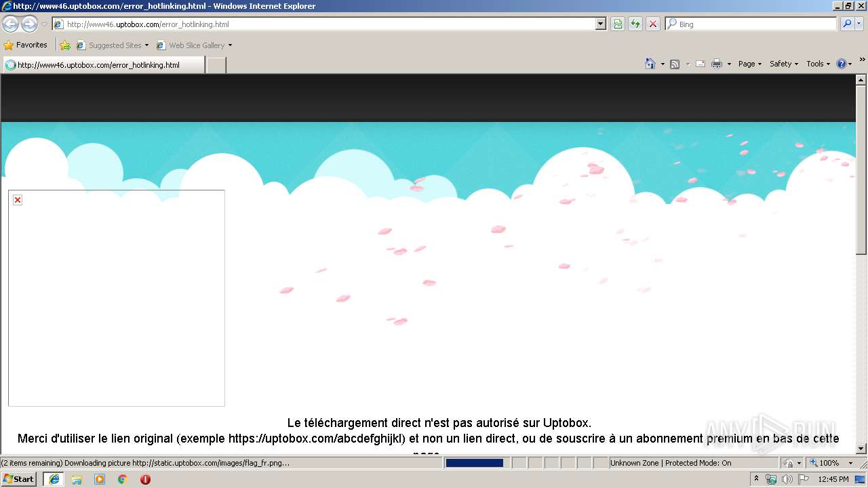Click the Forward navigation arrow

point(29,24)
